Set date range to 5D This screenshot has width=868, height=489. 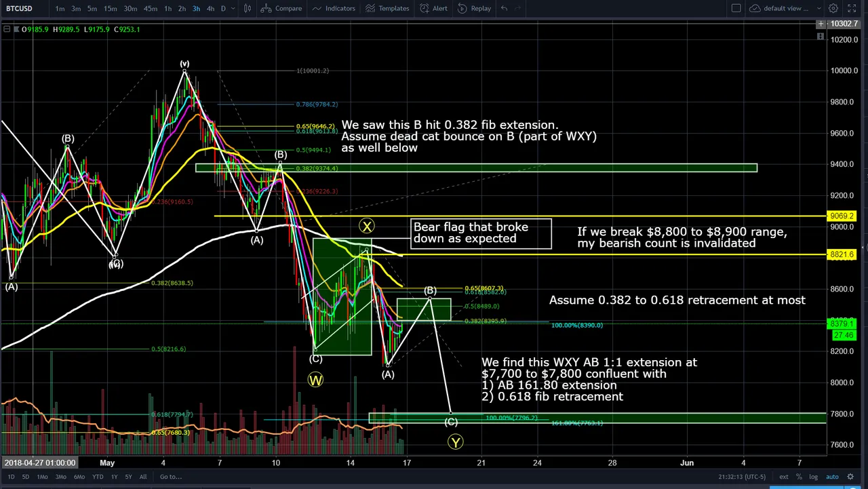click(x=26, y=477)
